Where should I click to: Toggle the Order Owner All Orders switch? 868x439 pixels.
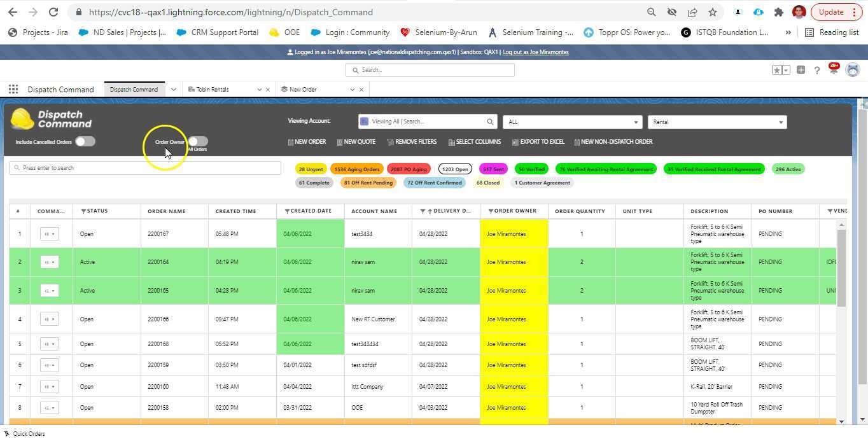(197, 142)
